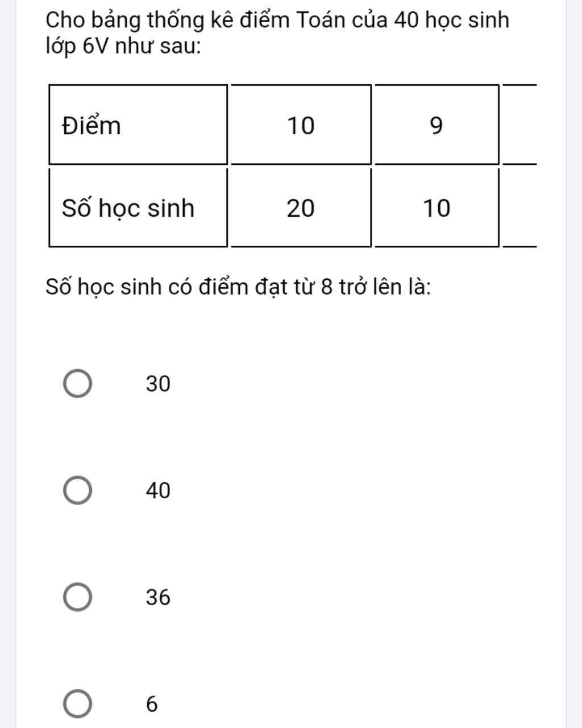Click the cut-off cell right of score 9
This screenshot has height=728, width=582.
pyautogui.click(x=520, y=125)
